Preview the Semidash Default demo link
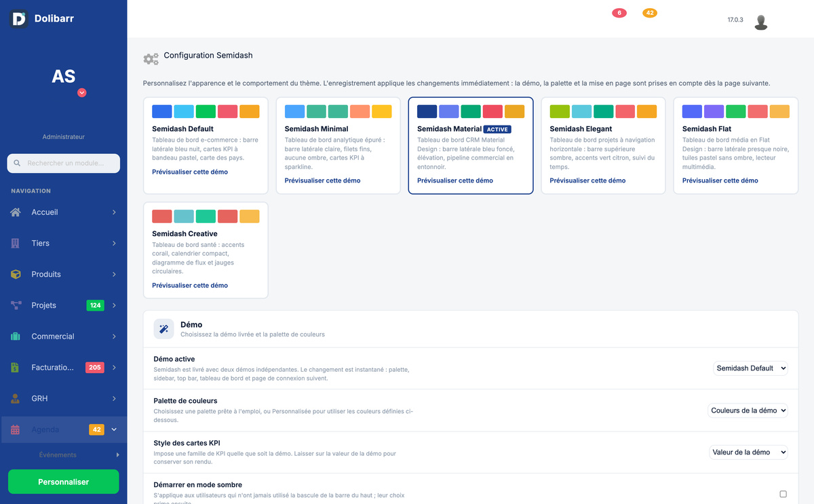 190,172
